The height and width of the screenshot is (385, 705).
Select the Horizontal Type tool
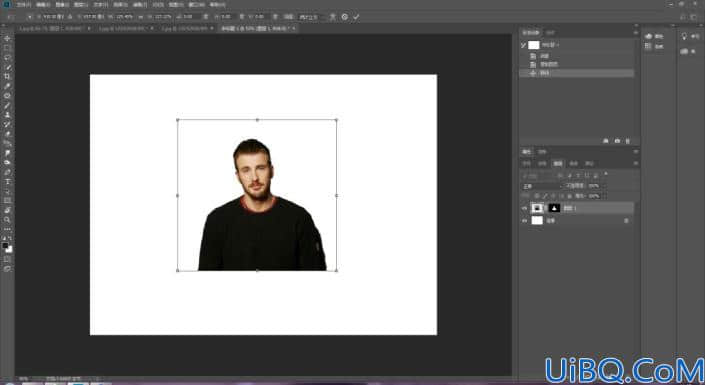(7, 181)
